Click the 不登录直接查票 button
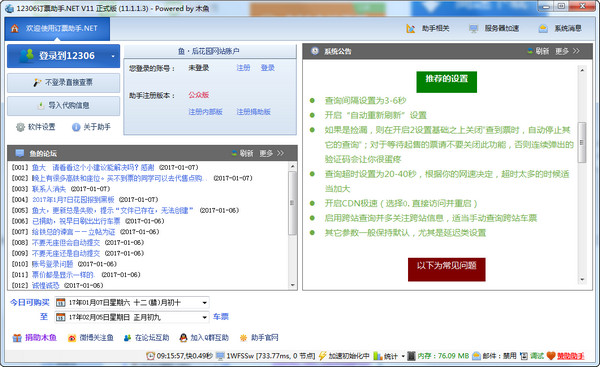 pos(64,83)
